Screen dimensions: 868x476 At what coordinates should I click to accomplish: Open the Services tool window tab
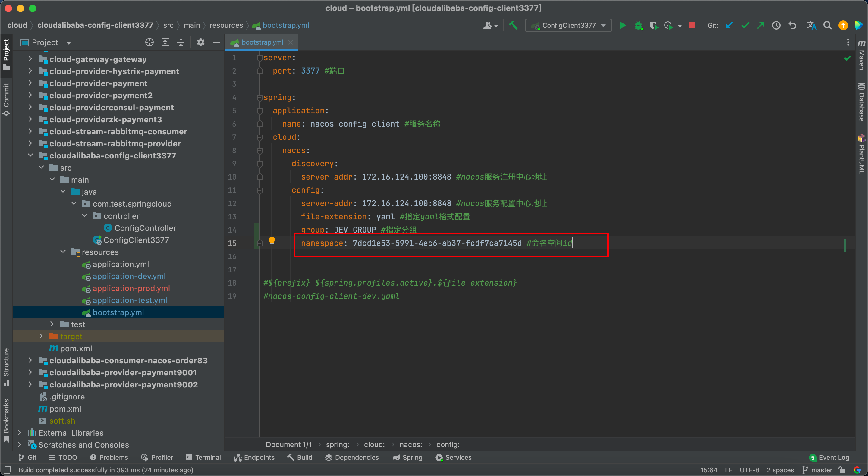(x=453, y=457)
